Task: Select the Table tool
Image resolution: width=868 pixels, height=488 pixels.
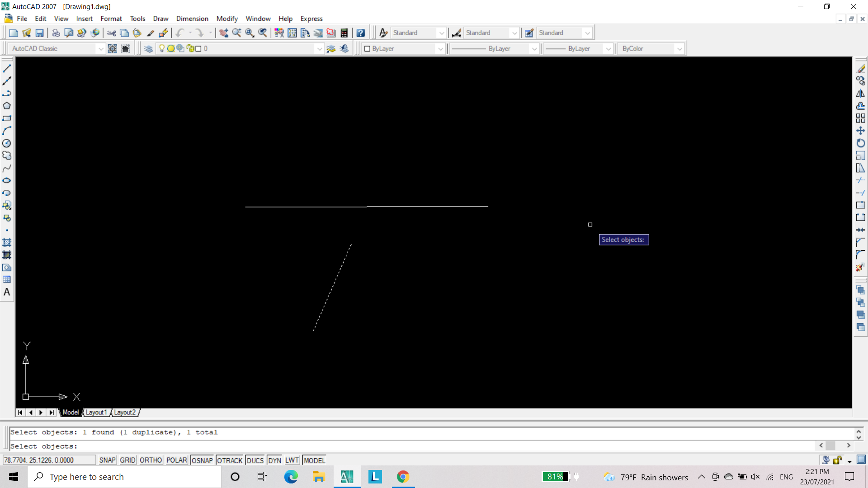Action: (x=7, y=280)
